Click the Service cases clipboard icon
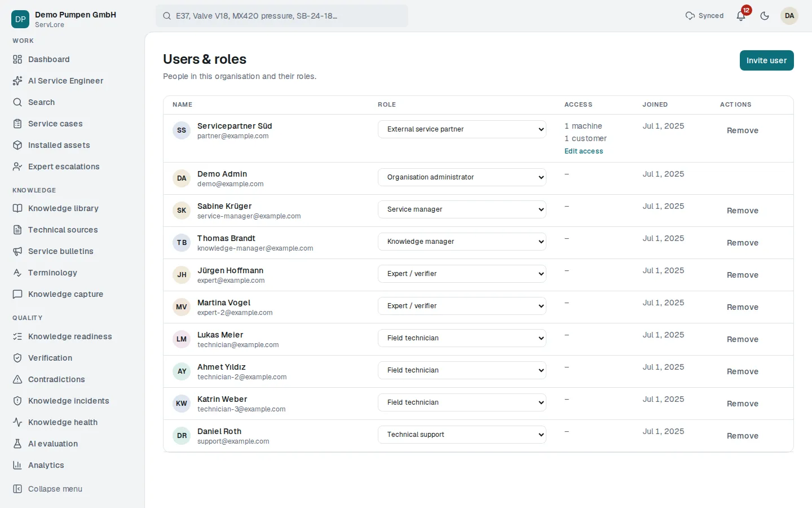This screenshot has height=508, width=812. click(x=17, y=124)
